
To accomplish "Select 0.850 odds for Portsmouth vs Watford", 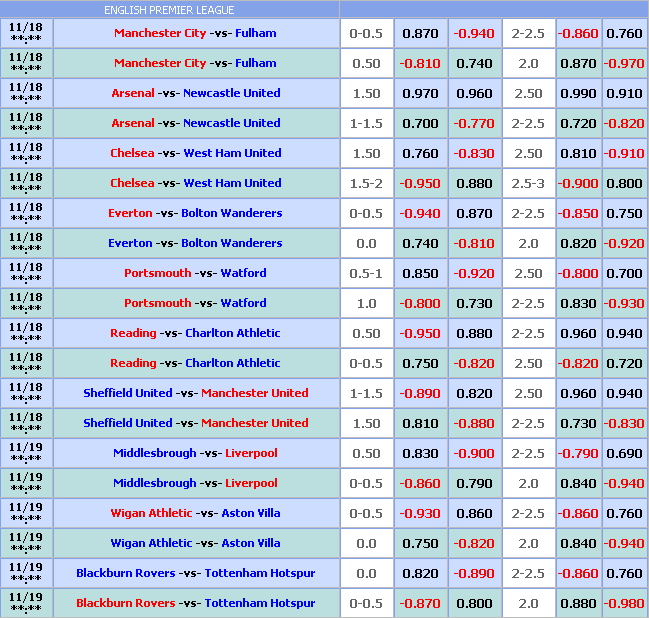I will 420,273.
